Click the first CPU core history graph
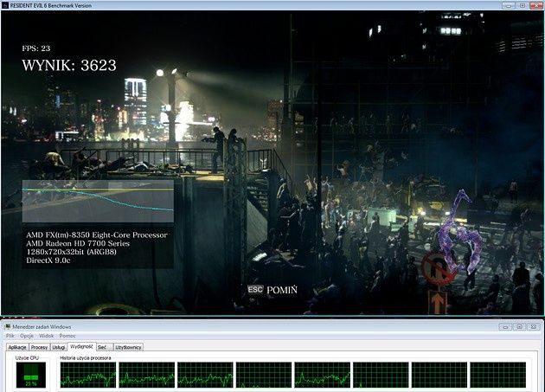The image size is (545, 392). tap(88, 375)
